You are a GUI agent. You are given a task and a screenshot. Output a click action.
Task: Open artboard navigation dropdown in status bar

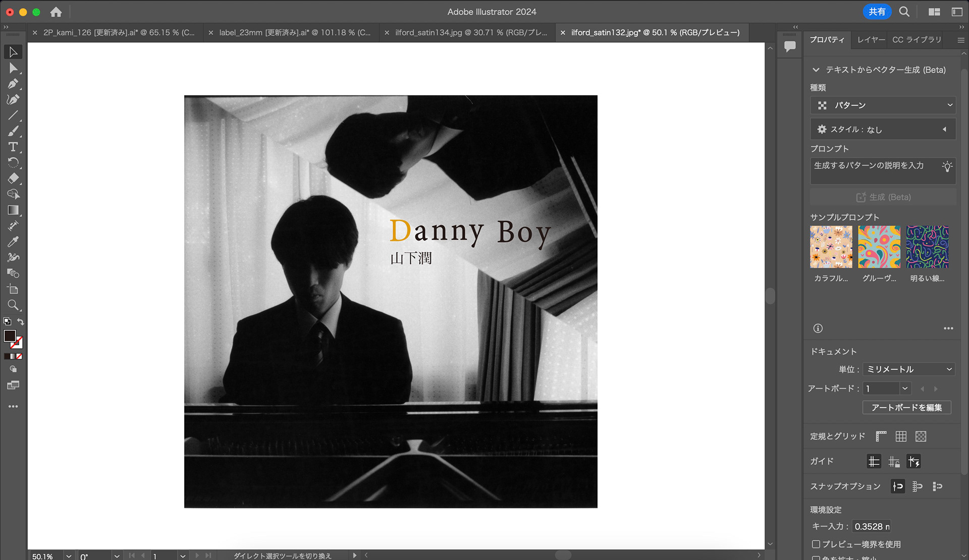(x=183, y=556)
